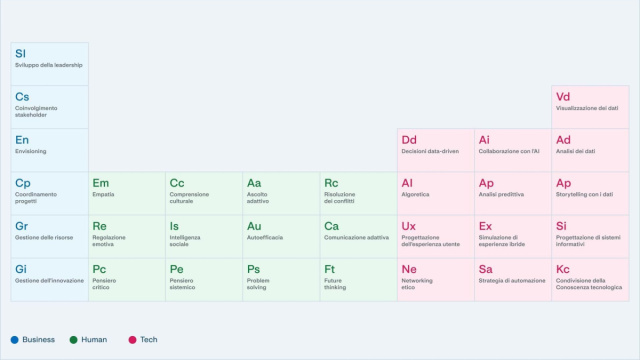Screen dimensions: 640x360
Task: Choose the Gi Gestione dell'innovazione cell
Action: click(x=49, y=280)
